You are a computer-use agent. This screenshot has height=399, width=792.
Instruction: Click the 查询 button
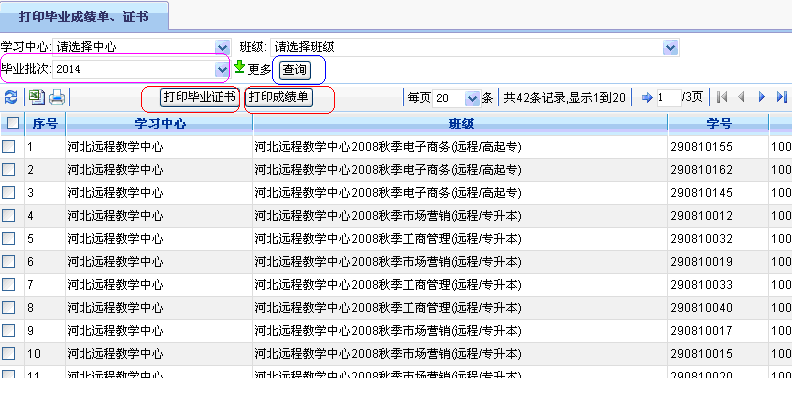[294, 70]
